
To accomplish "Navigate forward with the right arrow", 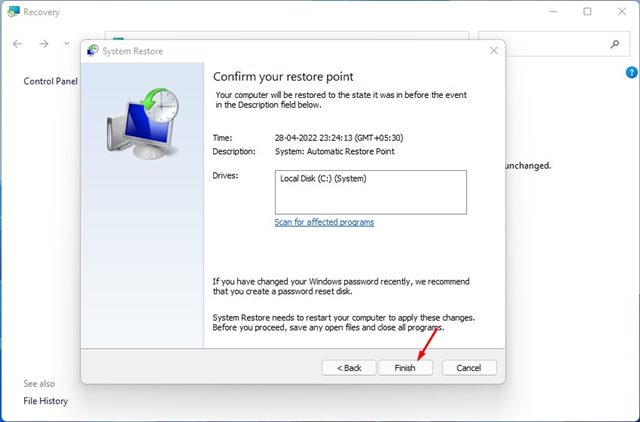I will (x=44, y=44).
